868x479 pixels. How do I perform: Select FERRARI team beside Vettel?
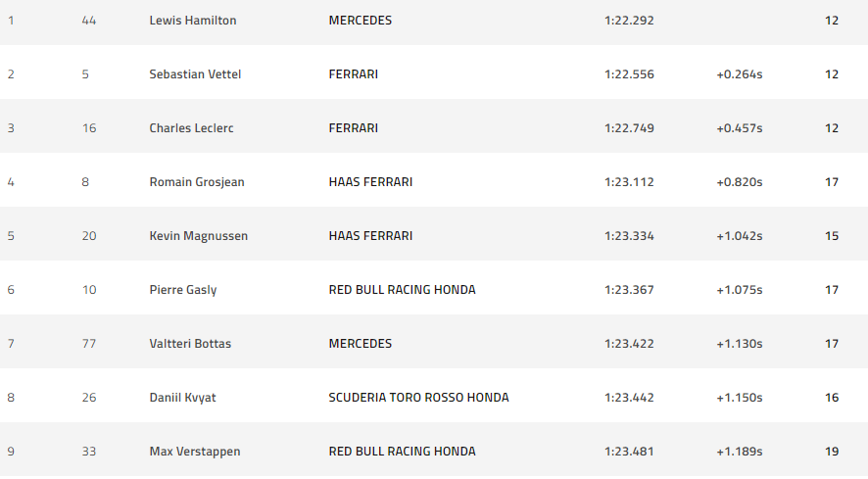353,74
